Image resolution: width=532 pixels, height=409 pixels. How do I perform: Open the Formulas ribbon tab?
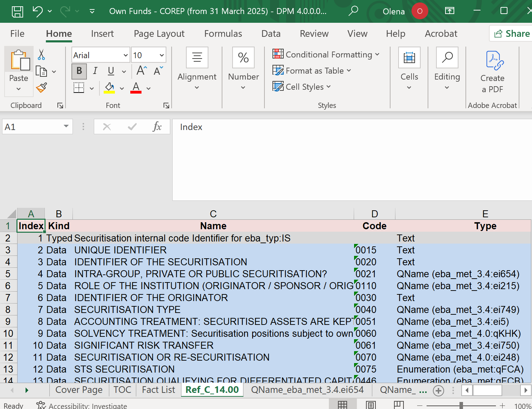click(x=223, y=34)
